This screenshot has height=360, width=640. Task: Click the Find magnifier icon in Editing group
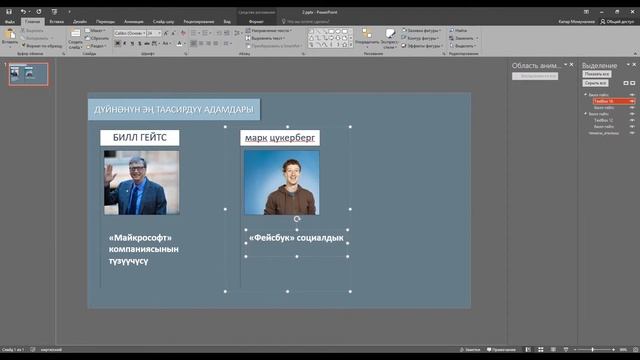coord(452,30)
